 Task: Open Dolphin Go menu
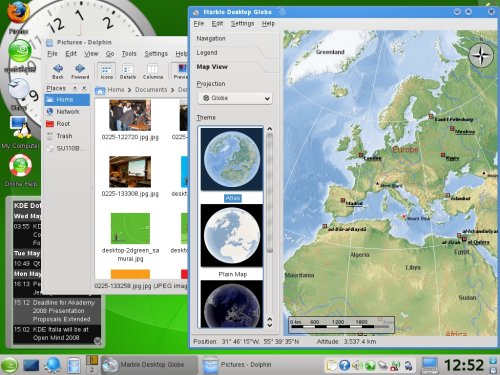click(x=110, y=54)
